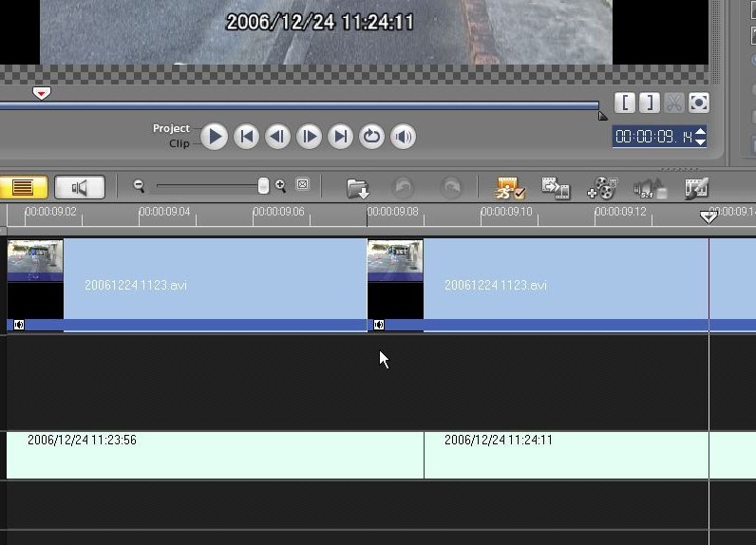Jump to the End with the skip button
The image size is (756, 545).
click(340, 137)
